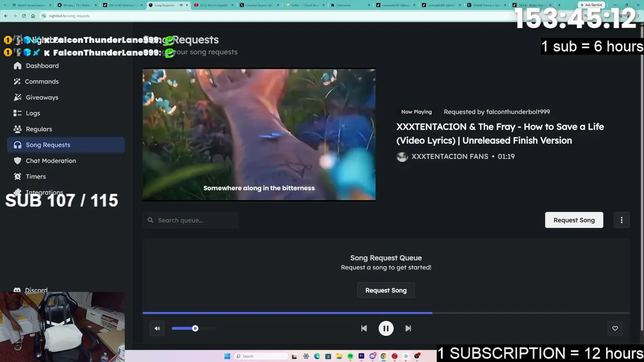644x362 pixels.
Task: Open Spotify from the taskbar
Action: pyautogui.click(x=350, y=356)
